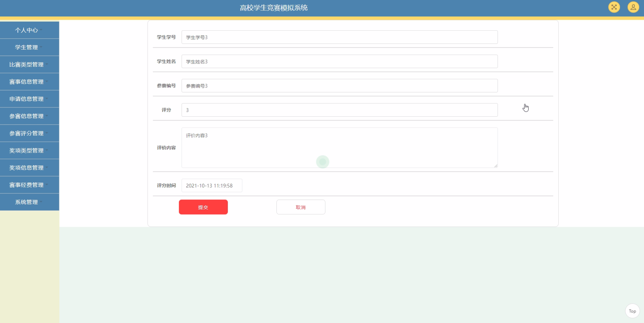The image size is (644, 323).
Task: Click the 高校学生竞赛模拟系统 header title
Action: tap(274, 8)
